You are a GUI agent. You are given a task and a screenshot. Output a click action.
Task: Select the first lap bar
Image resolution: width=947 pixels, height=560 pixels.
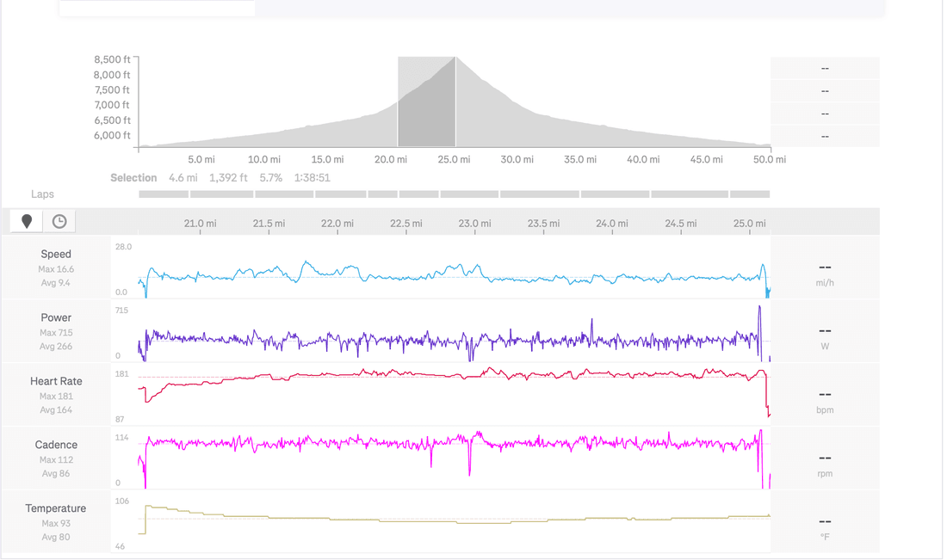(164, 194)
